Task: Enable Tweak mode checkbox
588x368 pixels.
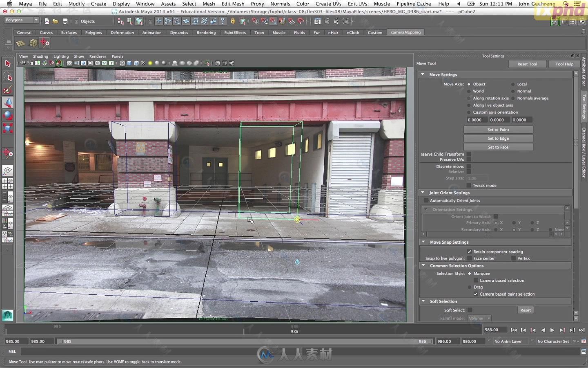Action: [x=469, y=185]
